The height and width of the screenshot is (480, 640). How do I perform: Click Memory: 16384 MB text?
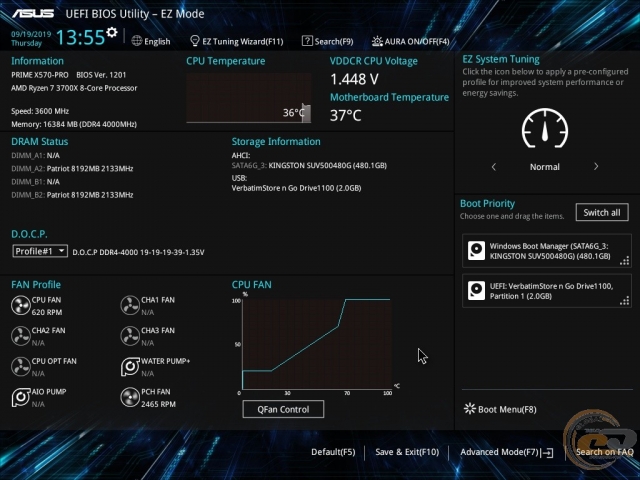(x=74, y=124)
